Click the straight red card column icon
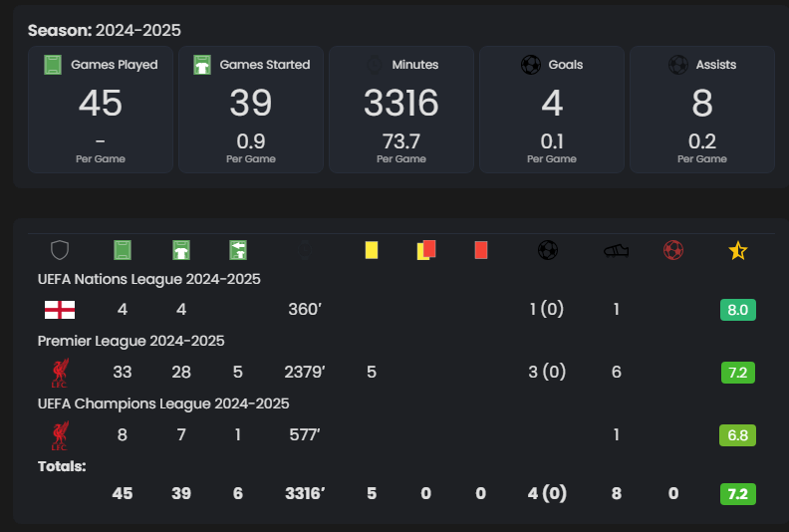This screenshot has width=789, height=532. tap(481, 250)
